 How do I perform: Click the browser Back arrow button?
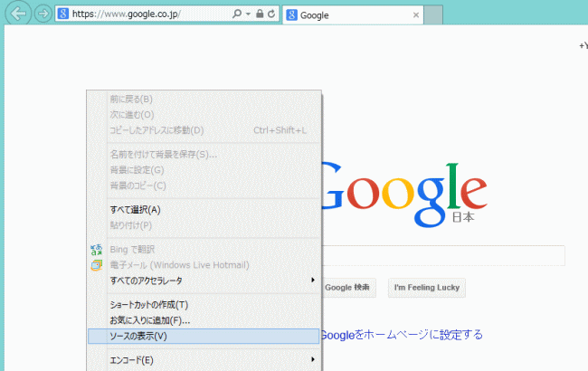[17, 14]
